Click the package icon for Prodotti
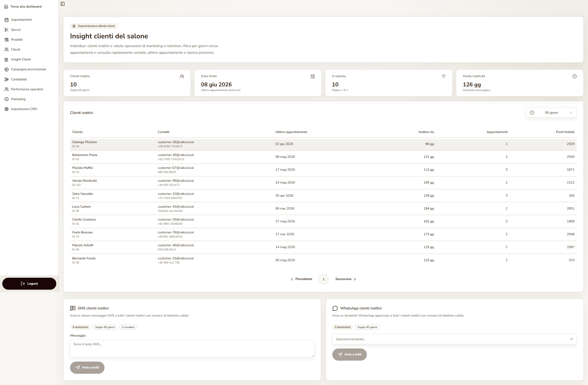The height and width of the screenshot is (385, 588). (x=7, y=40)
